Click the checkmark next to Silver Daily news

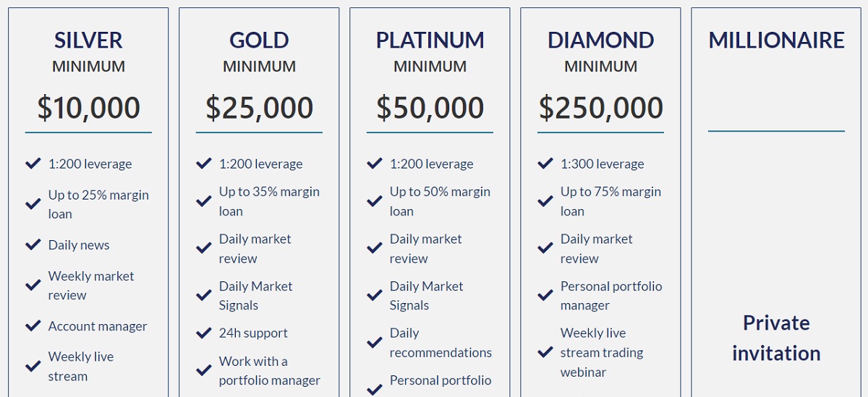click(x=33, y=244)
